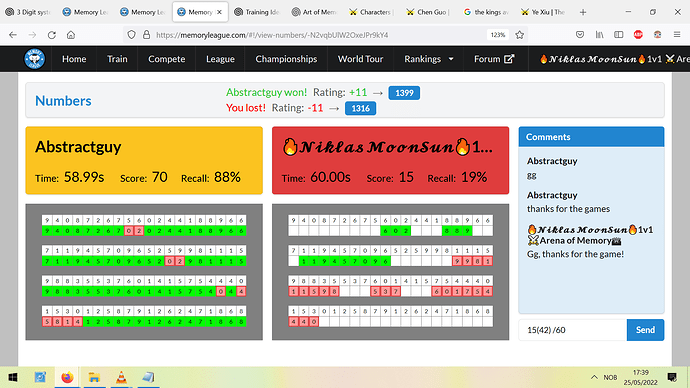690x388 pixels.
Task: Click the 'Gg, thanks for the game!' comment
Action: (x=576, y=254)
